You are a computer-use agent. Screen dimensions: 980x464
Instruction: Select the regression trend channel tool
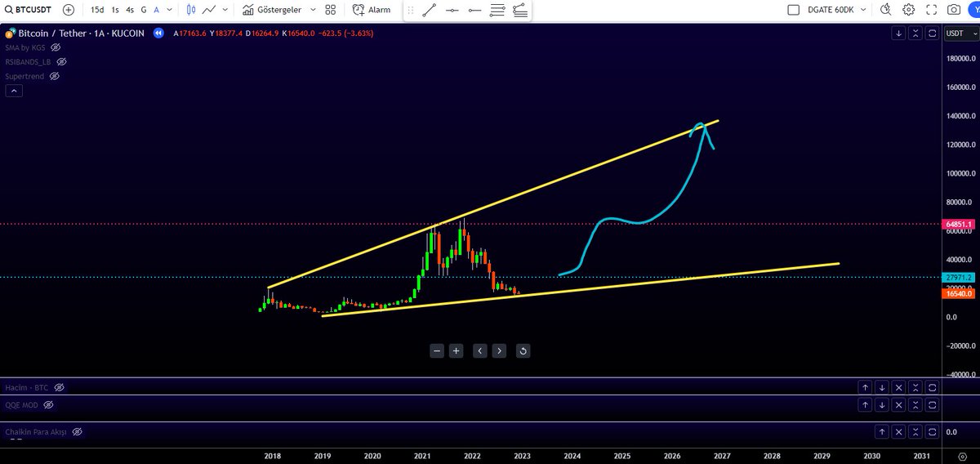[x=519, y=11]
